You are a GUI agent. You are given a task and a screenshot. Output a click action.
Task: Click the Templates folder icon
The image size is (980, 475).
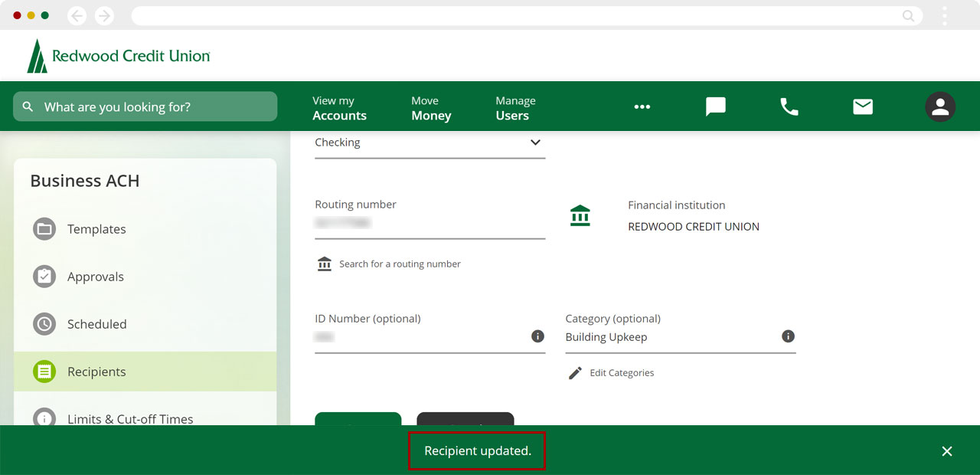[44, 229]
